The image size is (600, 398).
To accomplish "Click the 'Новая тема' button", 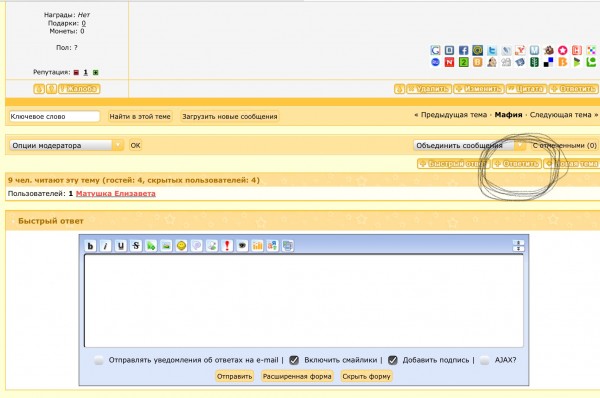I will coord(571,164).
